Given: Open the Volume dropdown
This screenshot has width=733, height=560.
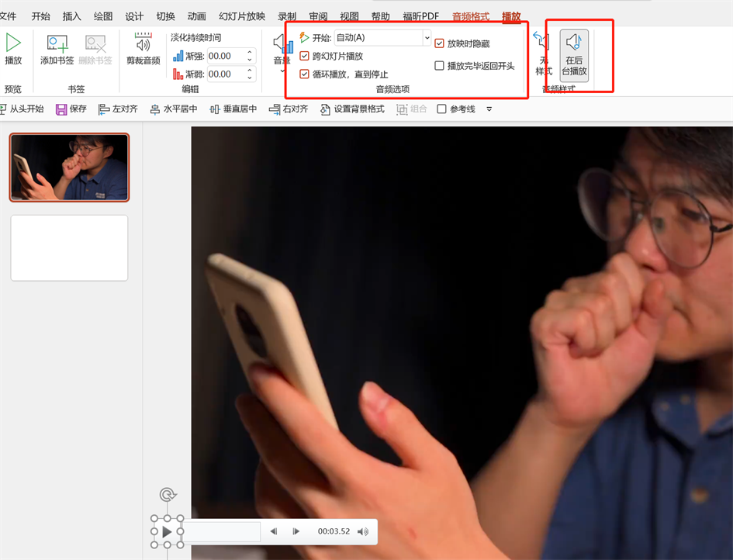Looking at the screenshot, I should click(282, 54).
